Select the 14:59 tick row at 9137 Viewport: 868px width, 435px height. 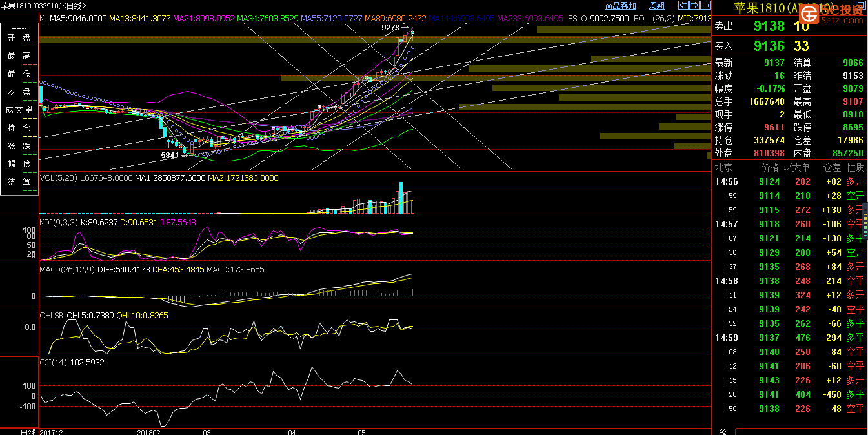789,338
